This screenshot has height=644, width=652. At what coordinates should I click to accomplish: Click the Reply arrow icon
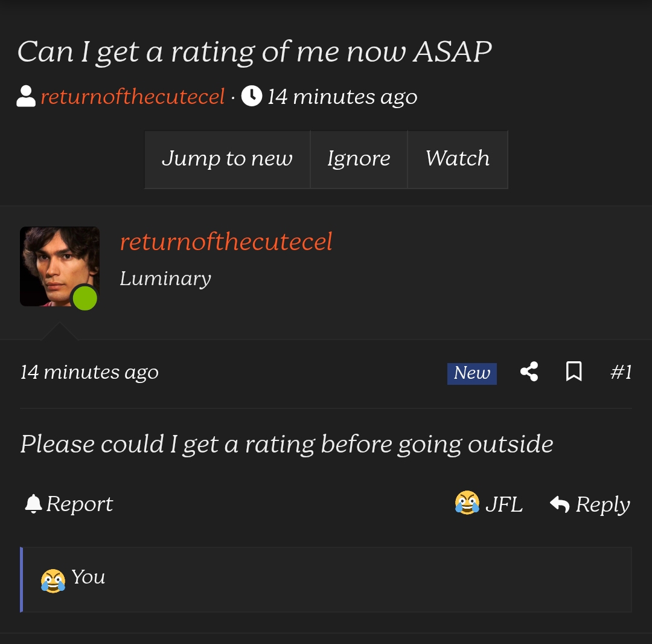[x=560, y=504]
